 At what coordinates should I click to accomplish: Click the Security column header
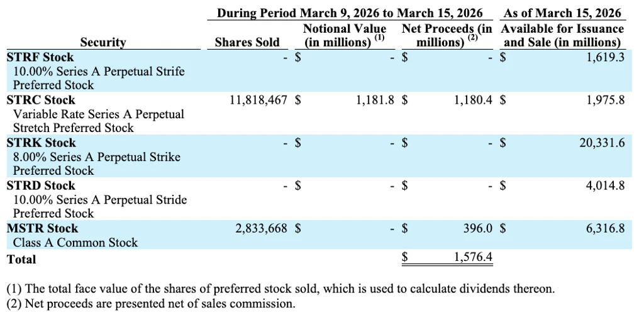pyautogui.click(x=103, y=42)
